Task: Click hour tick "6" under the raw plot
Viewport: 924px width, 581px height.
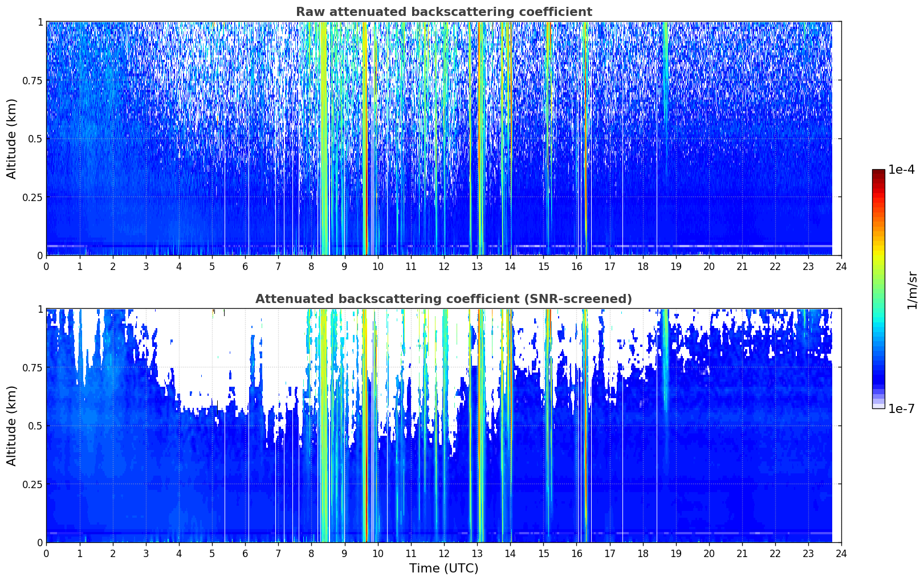Action: click(245, 266)
